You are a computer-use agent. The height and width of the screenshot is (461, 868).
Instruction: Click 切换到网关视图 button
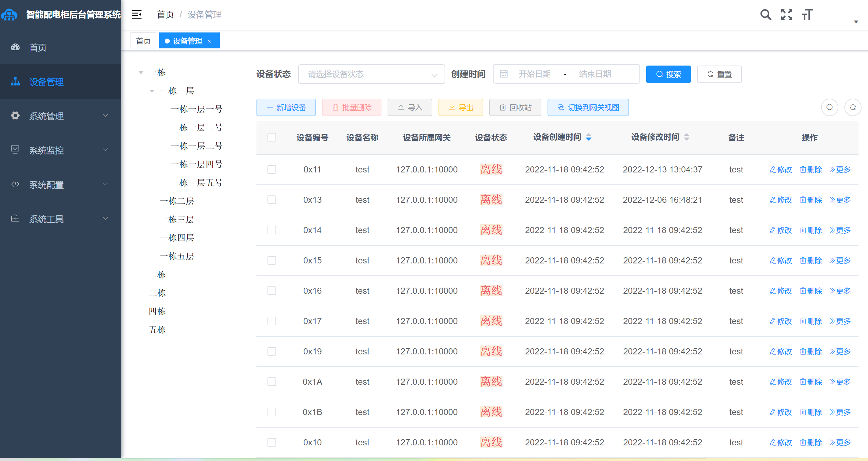(588, 107)
